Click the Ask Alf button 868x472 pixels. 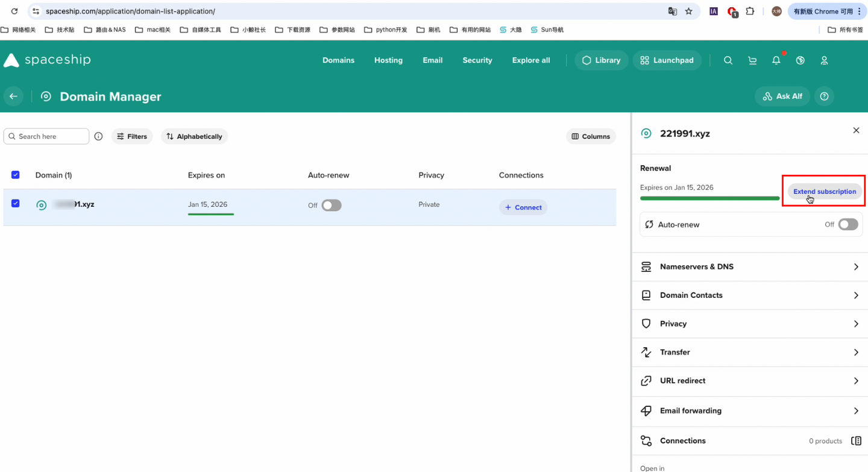click(x=782, y=96)
